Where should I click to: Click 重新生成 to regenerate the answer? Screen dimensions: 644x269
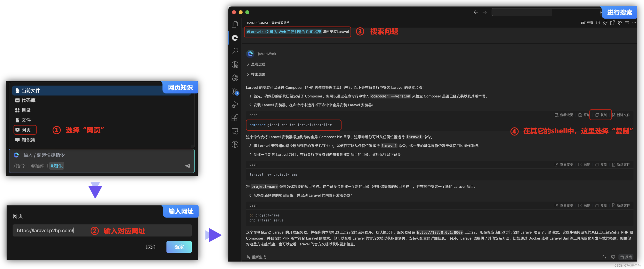[256, 257]
